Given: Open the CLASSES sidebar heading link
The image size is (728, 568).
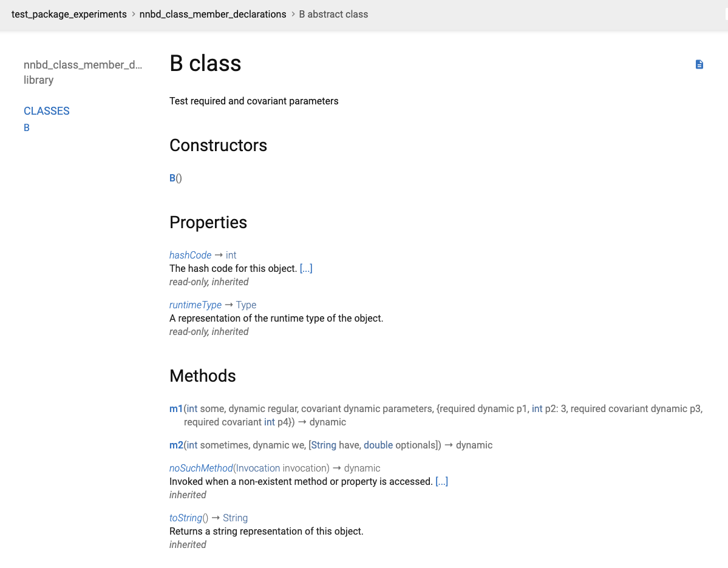Looking at the screenshot, I should coord(47,111).
